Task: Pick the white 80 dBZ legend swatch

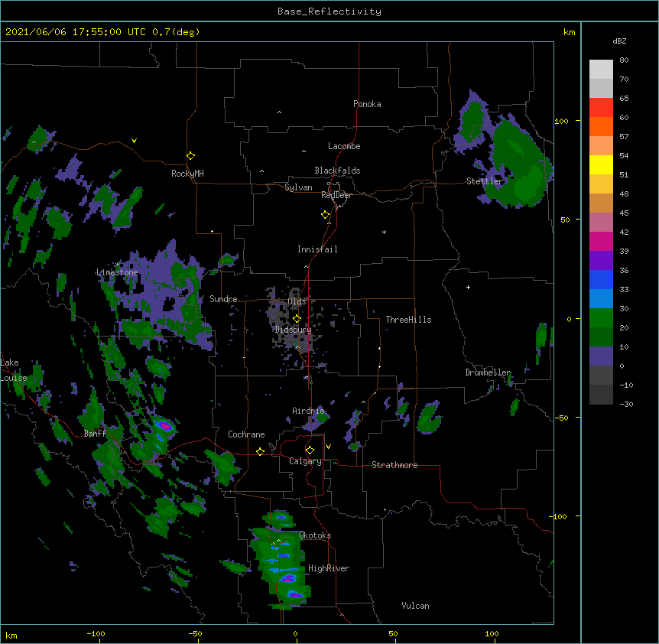Action: (x=601, y=69)
